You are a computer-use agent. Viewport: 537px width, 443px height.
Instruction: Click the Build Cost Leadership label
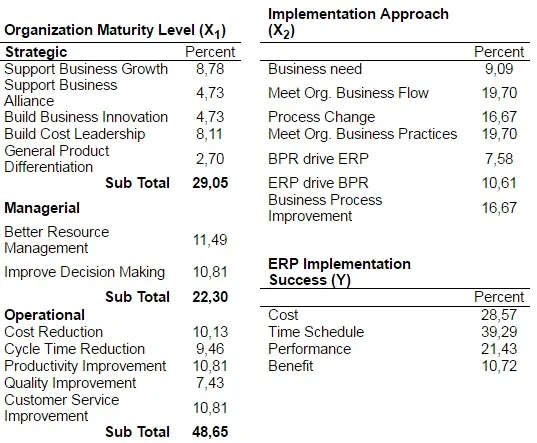point(75,134)
